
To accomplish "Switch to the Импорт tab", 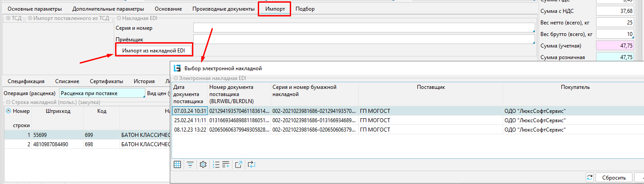I will [x=275, y=9].
